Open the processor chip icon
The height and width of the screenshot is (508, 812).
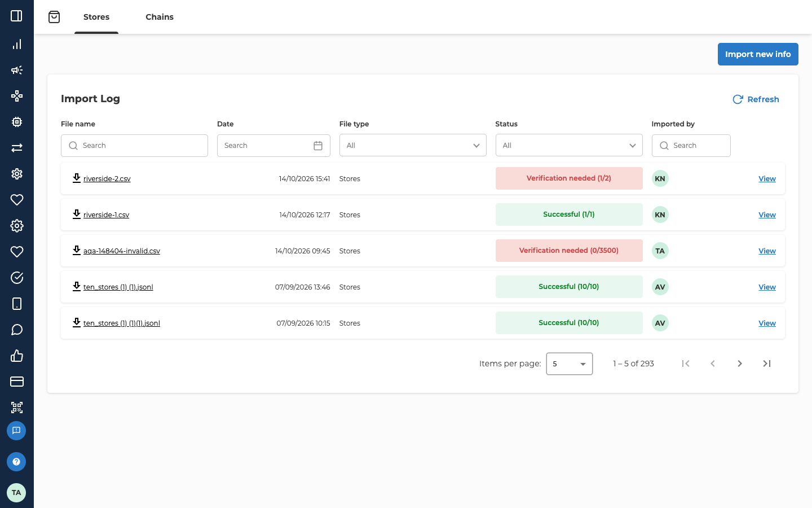coord(17,122)
